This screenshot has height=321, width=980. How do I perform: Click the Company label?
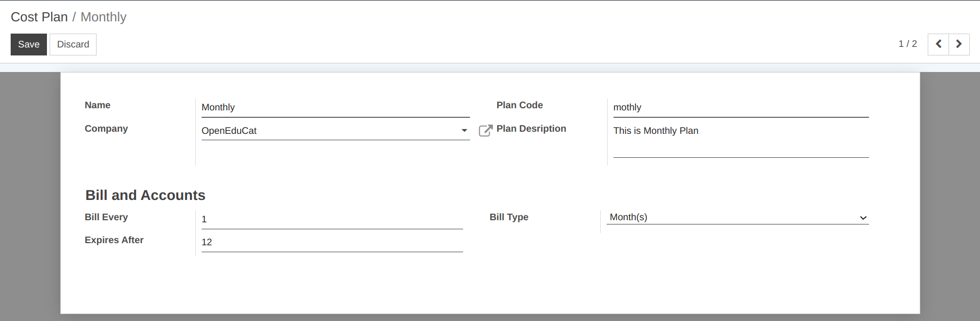tap(106, 129)
